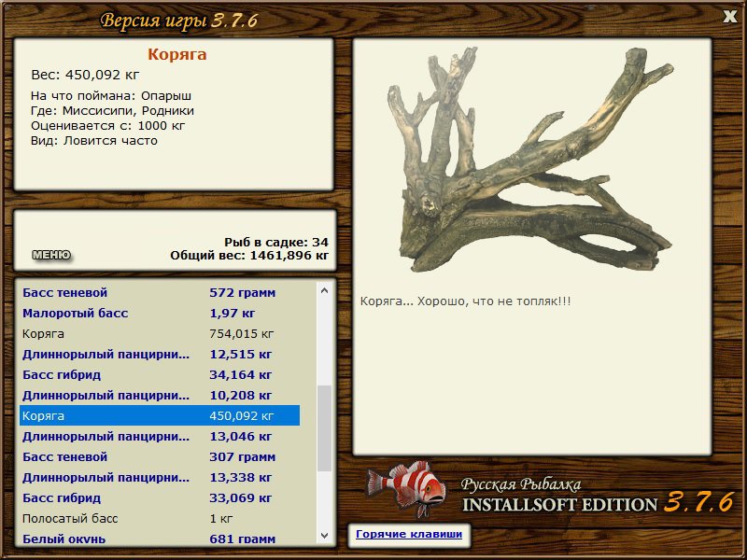This screenshot has width=747, height=560.
Task: Click Вид: Ловится часто line
Action: 94,141
